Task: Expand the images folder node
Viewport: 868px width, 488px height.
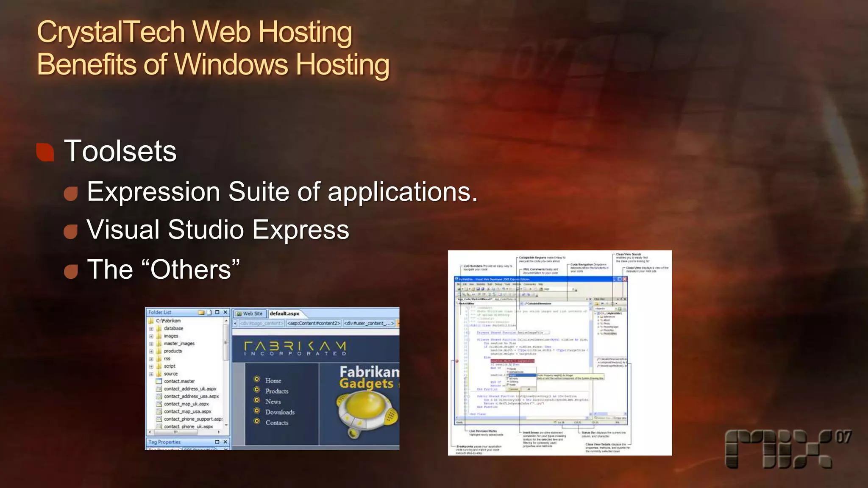Action: tap(151, 336)
